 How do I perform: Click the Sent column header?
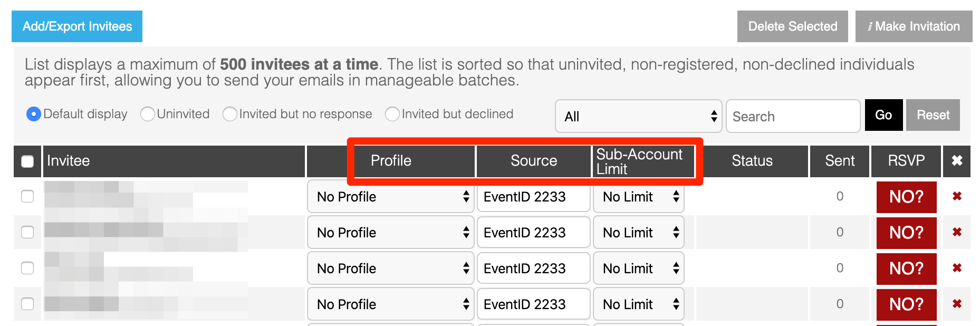[x=840, y=161]
